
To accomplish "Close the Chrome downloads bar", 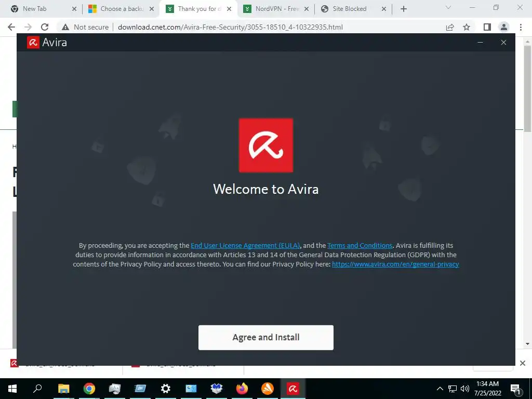I will 523,363.
